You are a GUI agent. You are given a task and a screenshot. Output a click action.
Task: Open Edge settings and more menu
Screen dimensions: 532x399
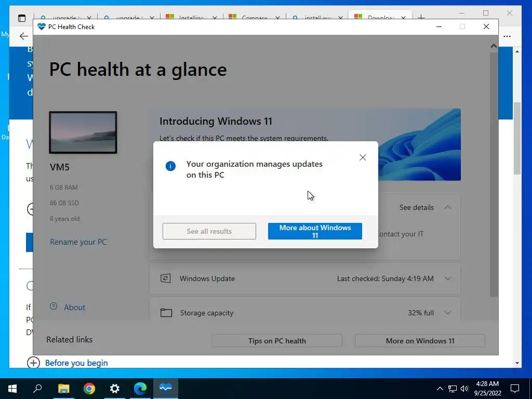tap(507, 36)
